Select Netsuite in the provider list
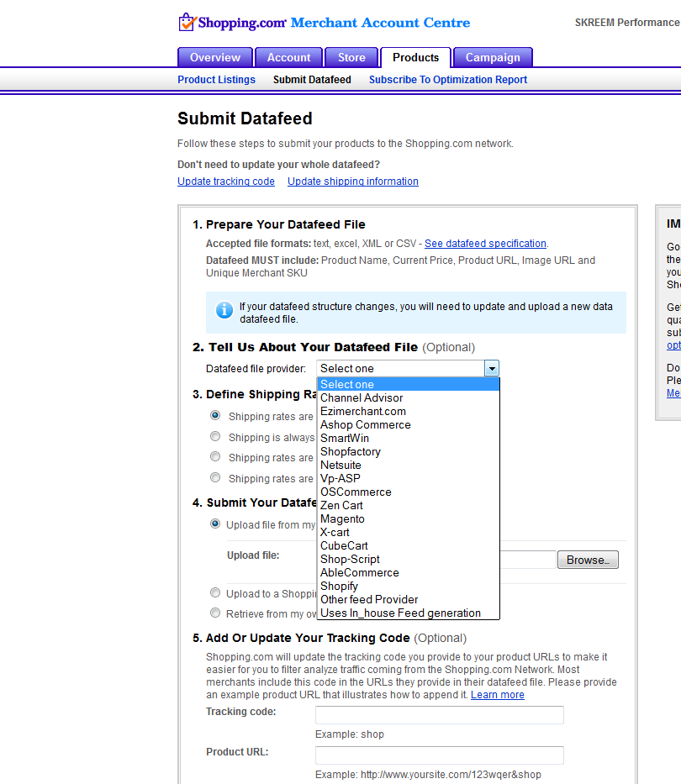Image resolution: width=681 pixels, height=784 pixels. [x=409, y=465]
